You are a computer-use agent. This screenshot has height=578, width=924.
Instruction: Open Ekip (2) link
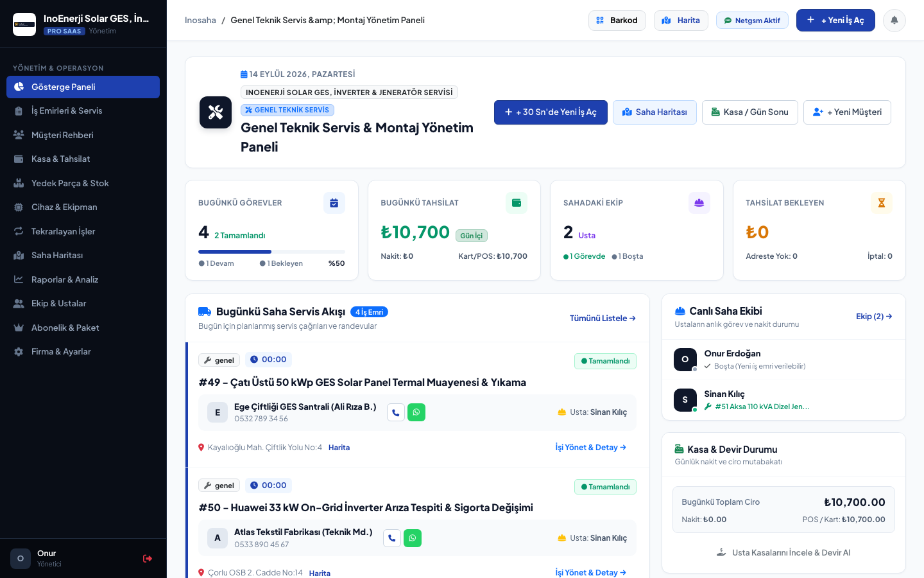[x=874, y=317]
